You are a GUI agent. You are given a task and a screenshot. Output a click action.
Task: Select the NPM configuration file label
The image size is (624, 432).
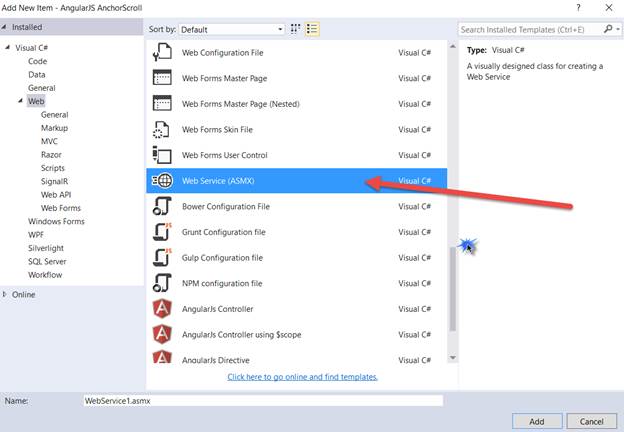[x=222, y=283]
